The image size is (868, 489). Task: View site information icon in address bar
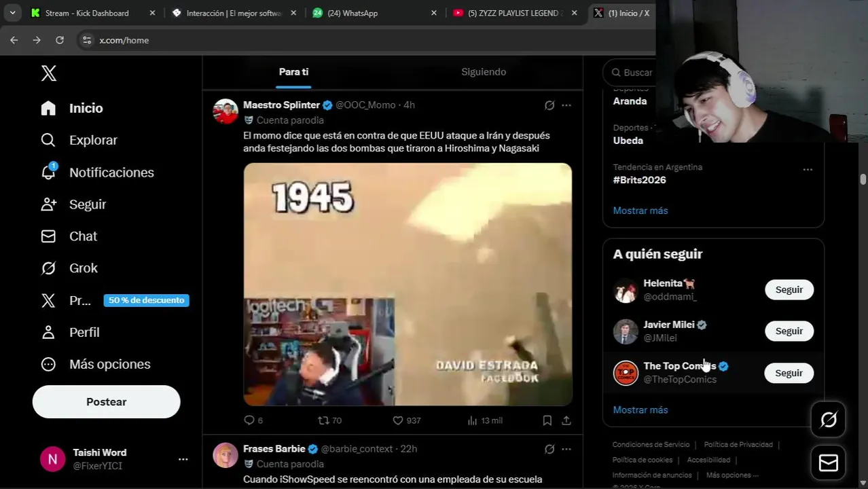tap(86, 40)
